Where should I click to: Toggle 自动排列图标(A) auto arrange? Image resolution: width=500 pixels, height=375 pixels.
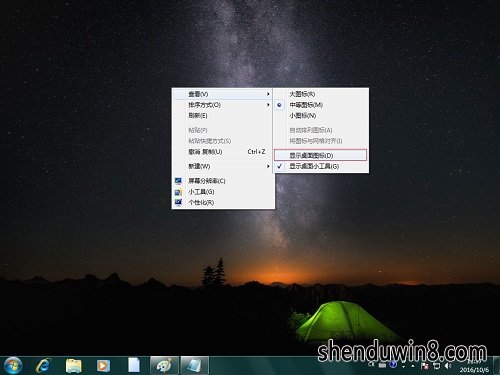pos(321,130)
